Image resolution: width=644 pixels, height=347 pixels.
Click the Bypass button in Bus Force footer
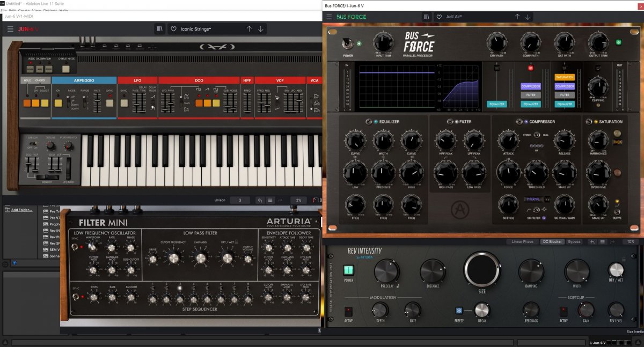point(575,242)
